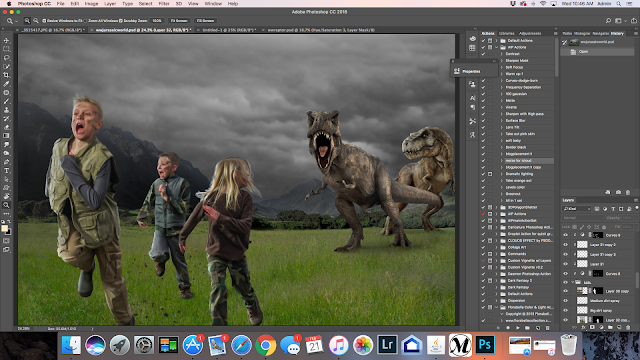Select the Eyedropper tool
This screenshot has width=640, height=360.
click(x=7, y=84)
